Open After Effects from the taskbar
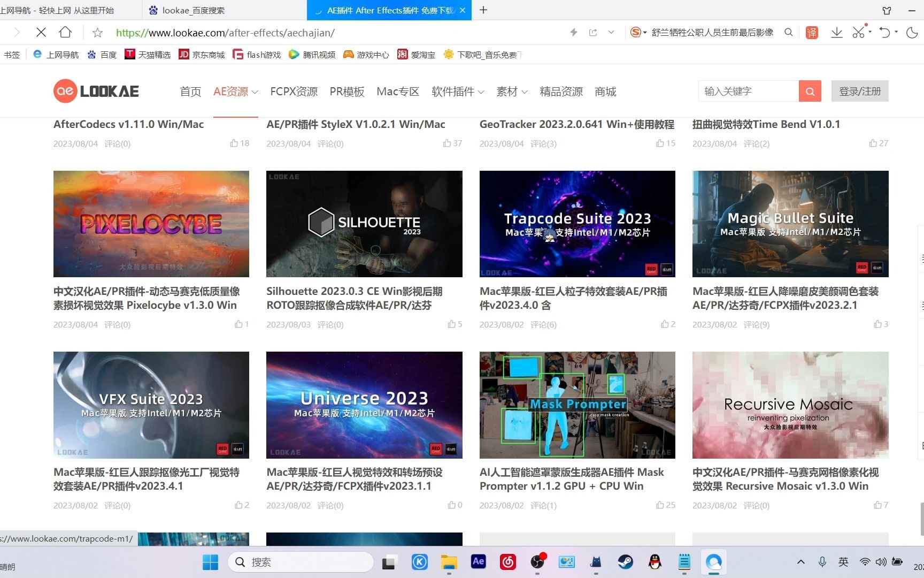Screen dimensions: 924x578 (478, 561)
